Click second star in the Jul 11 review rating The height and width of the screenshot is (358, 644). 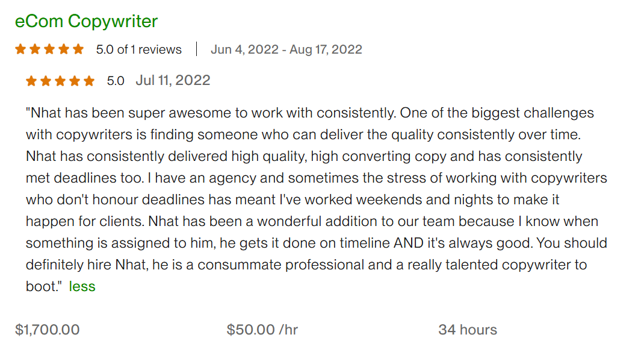tap(46, 81)
